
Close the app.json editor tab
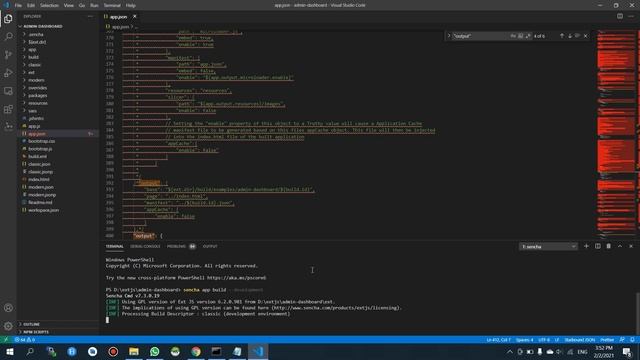[134, 17]
